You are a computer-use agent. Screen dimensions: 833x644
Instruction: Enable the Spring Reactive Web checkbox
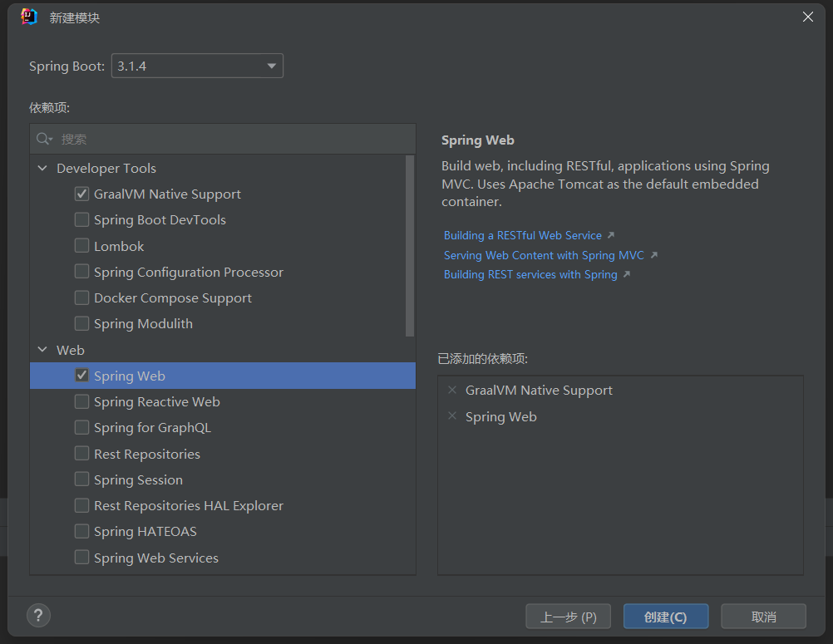point(81,401)
